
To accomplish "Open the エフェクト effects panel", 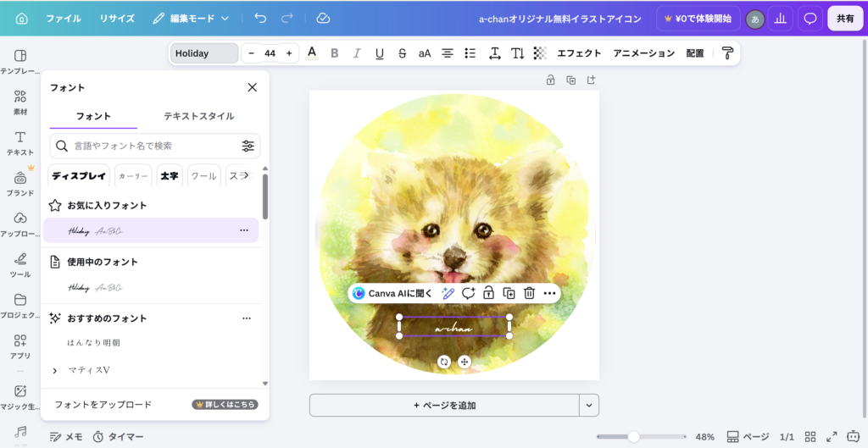I will [x=578, y=53].
